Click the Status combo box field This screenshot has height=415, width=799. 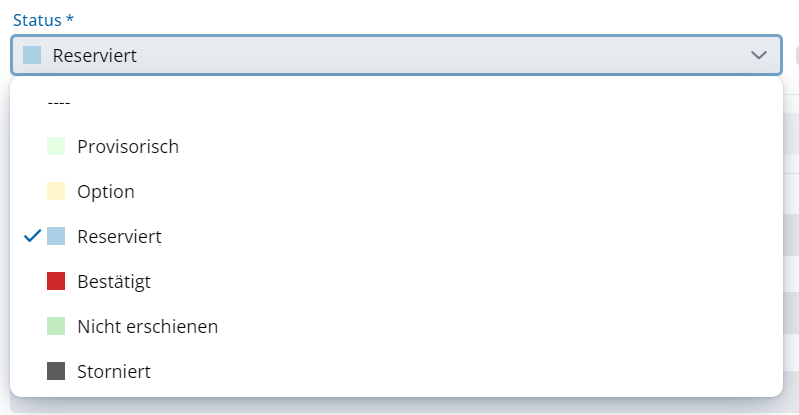coord(400,55)
